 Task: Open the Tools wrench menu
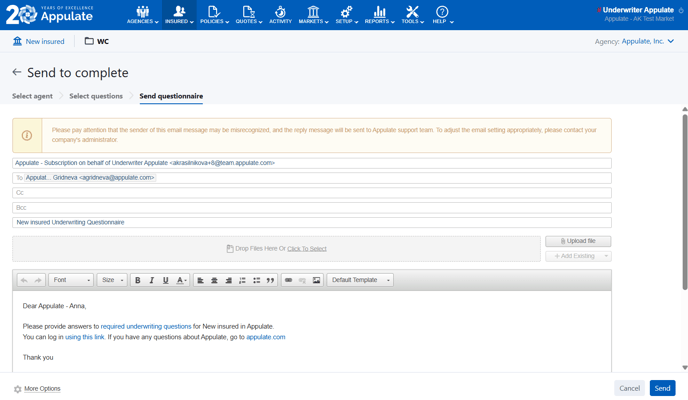pyautogui.click(x=412, y=15)
